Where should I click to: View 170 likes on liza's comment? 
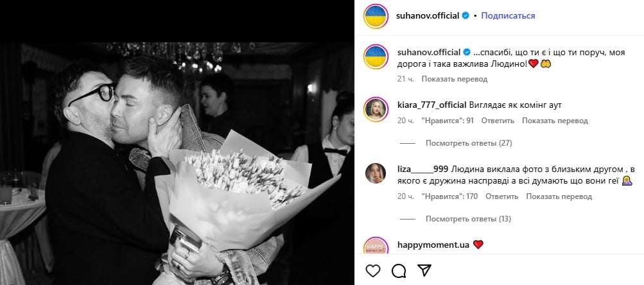click(449, 196)
